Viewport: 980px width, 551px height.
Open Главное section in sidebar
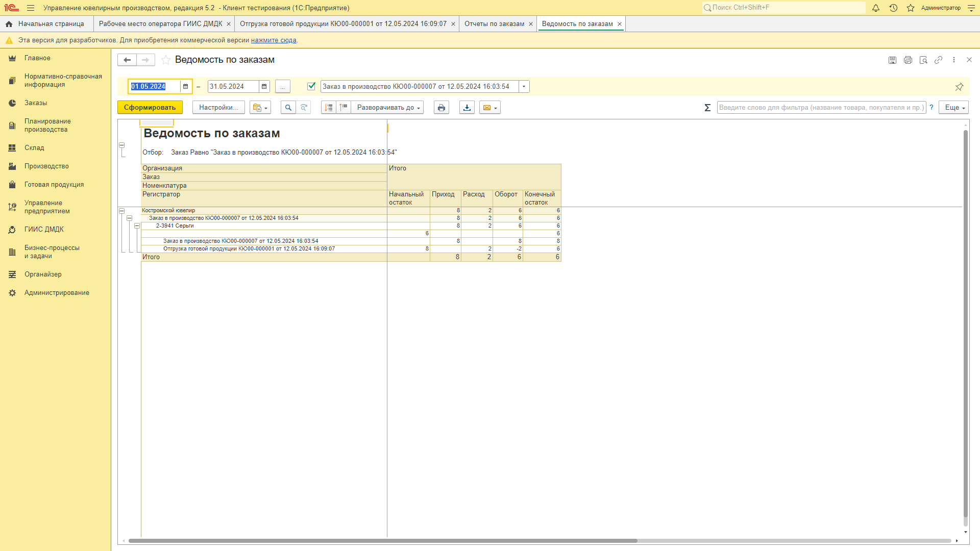point(55,58)
